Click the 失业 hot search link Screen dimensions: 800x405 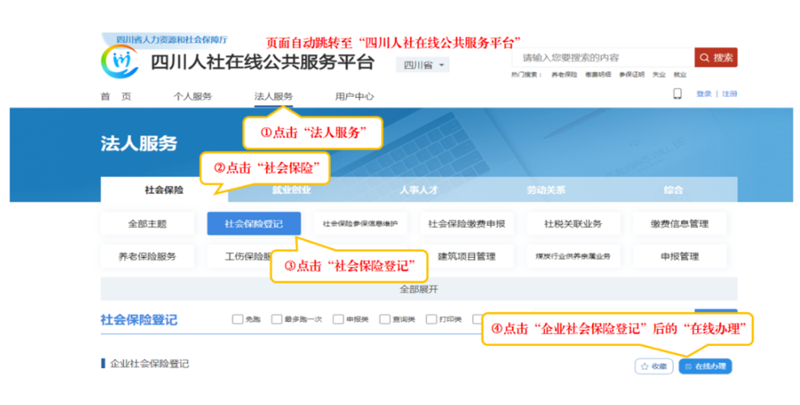click(x=659, y=74)
